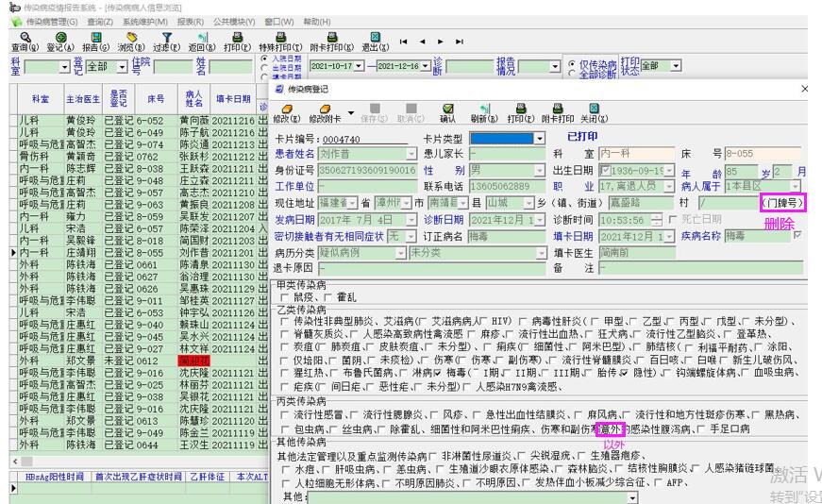The height and width of the screenshot is (504, 822).
Task: Go to previous record navigation arrow
Action: pos(422,42)
